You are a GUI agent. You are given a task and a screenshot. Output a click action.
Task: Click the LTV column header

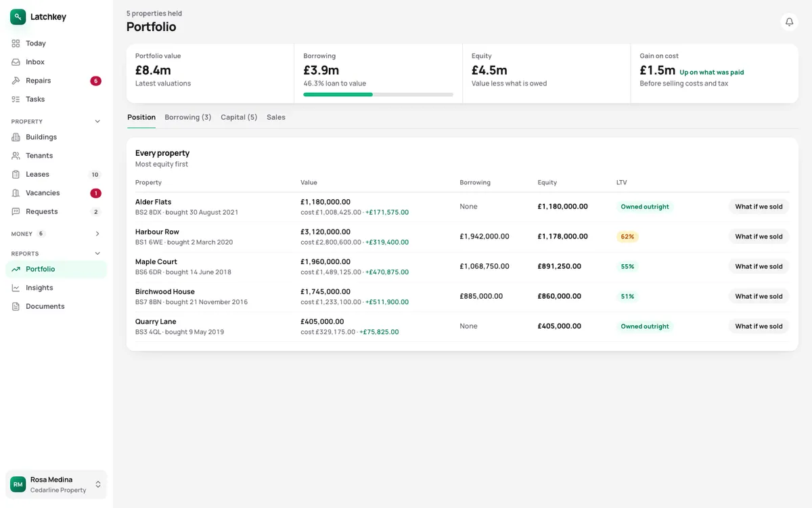[x=622, y=183]
